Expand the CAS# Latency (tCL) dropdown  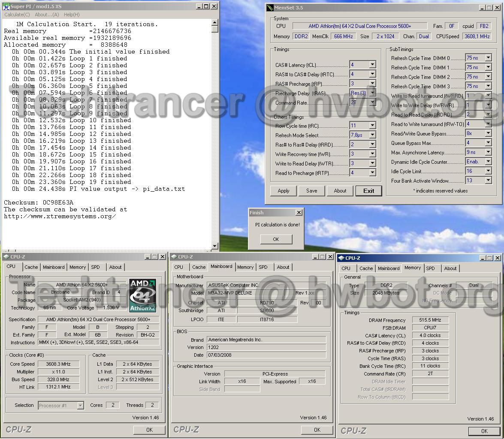pyautogui.click(x=372, y=65)
